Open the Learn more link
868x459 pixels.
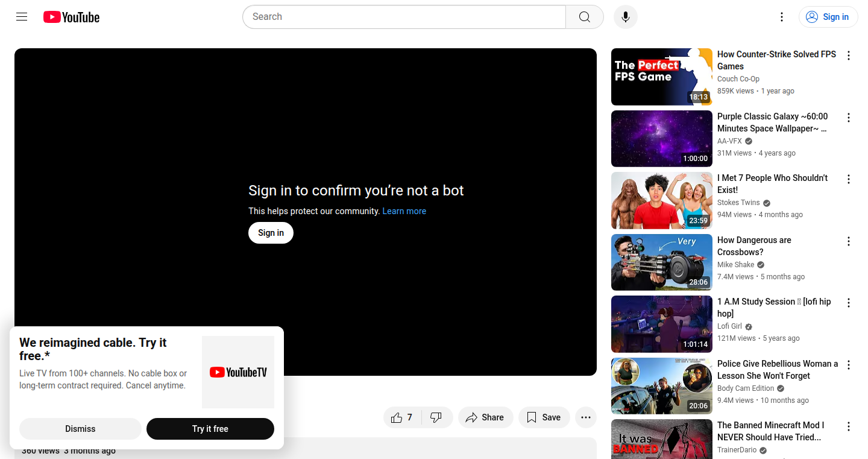(x=404, y=211)
